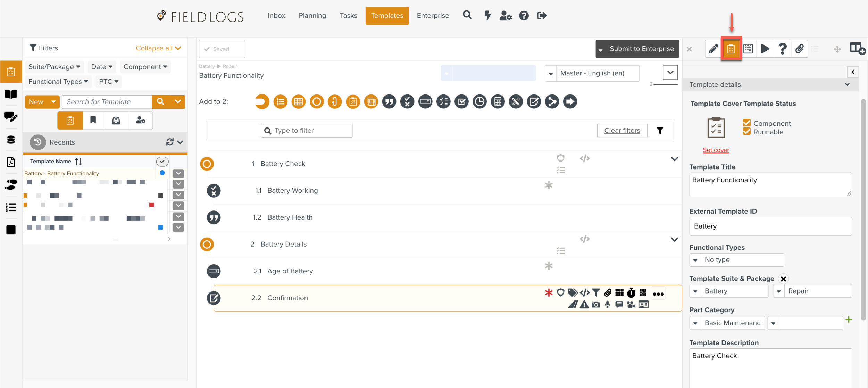Click the stopwatch icon on Confirmation row
The height and width of the screenshot is (388, 868).
pos(631,293)
